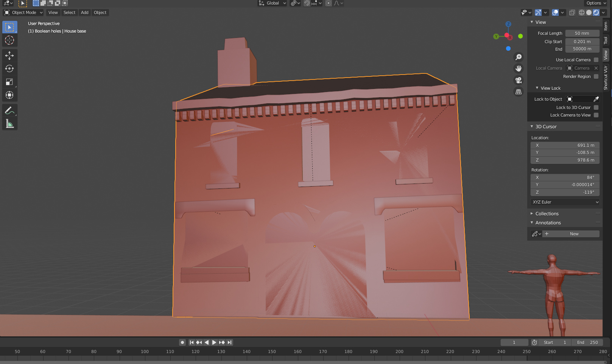Image resolution: width=612 pixels, height=364 pixels.
Task: Open the View menu
Action: pyautogui.click(x=53, y=12)
